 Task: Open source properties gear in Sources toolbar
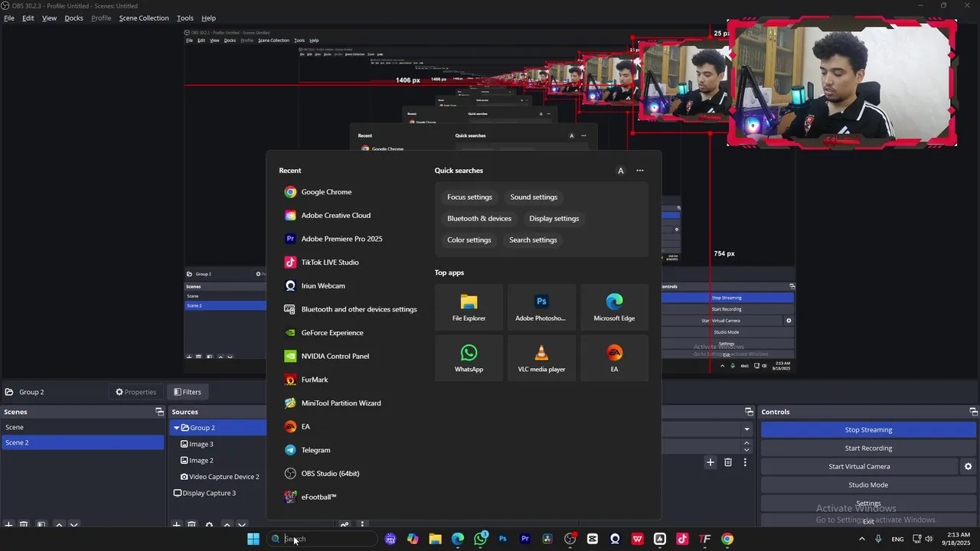209,525
